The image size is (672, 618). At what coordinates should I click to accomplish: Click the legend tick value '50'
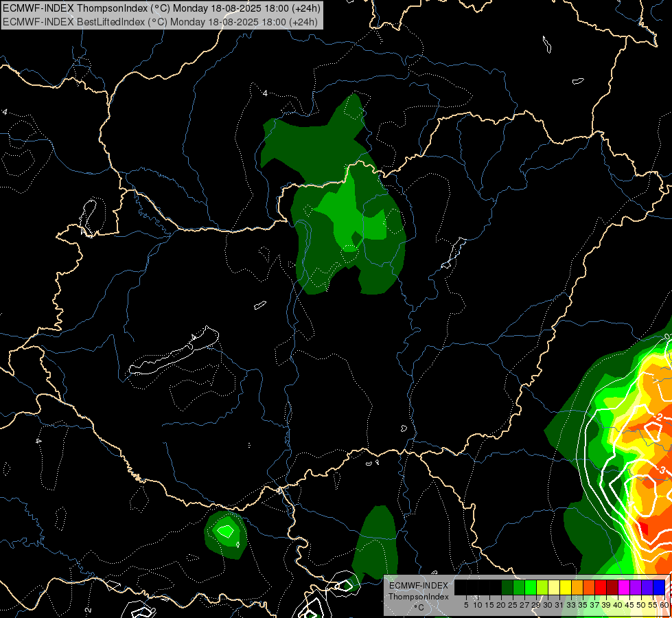pyautogui.click(x=642, y=605)
